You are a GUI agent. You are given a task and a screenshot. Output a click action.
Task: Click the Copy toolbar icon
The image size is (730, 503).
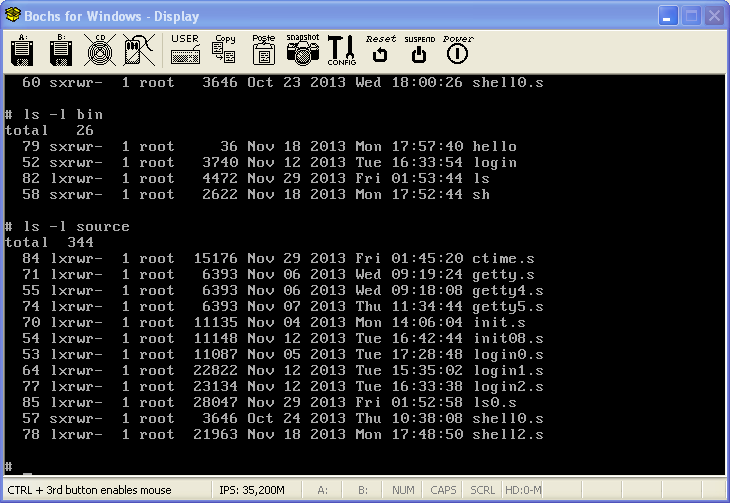[x=225, y=49]
